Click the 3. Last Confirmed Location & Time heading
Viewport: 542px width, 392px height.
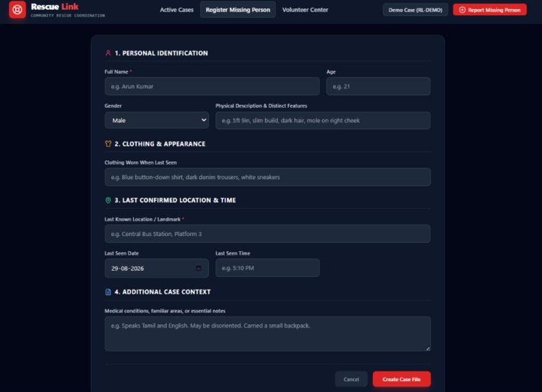(175, 200)
